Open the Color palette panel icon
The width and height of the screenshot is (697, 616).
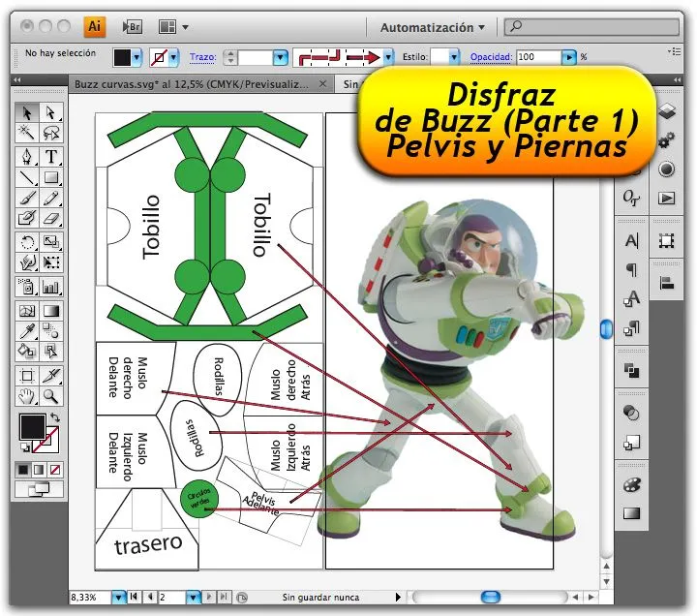[x=631, y=484]
